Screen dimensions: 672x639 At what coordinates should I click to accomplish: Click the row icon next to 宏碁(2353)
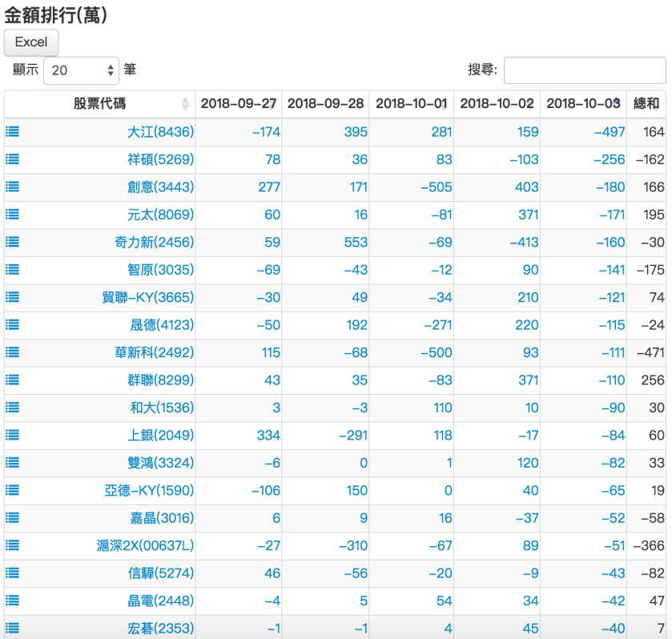11,628
